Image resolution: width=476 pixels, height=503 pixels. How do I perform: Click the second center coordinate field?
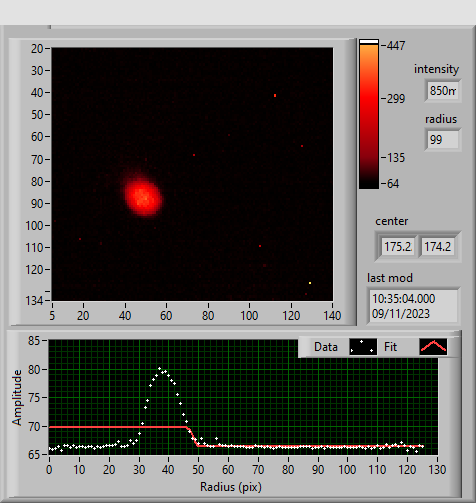(x=438, y=247)
